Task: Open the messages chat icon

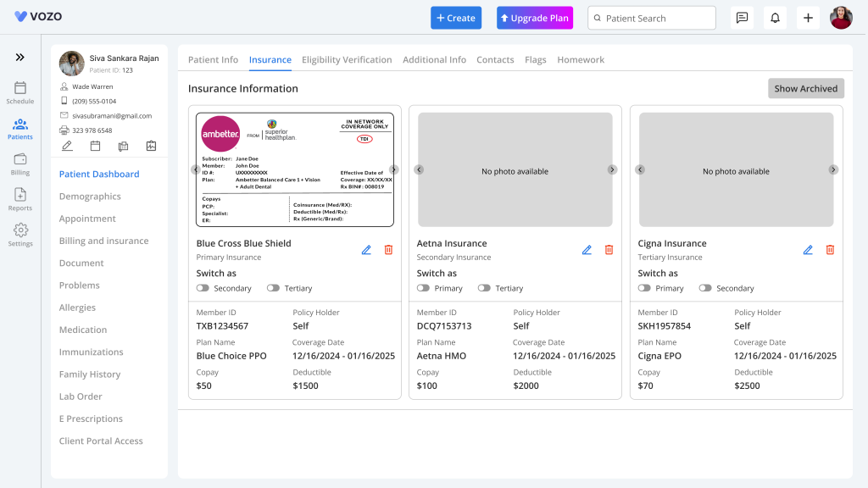Action: tap(742, 18)
